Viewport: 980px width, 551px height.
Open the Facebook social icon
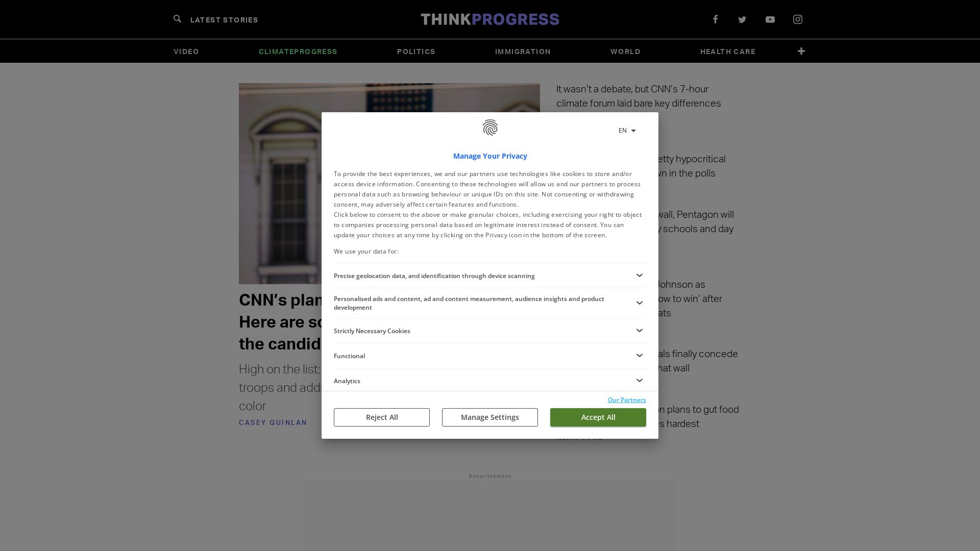coord(715,19)
